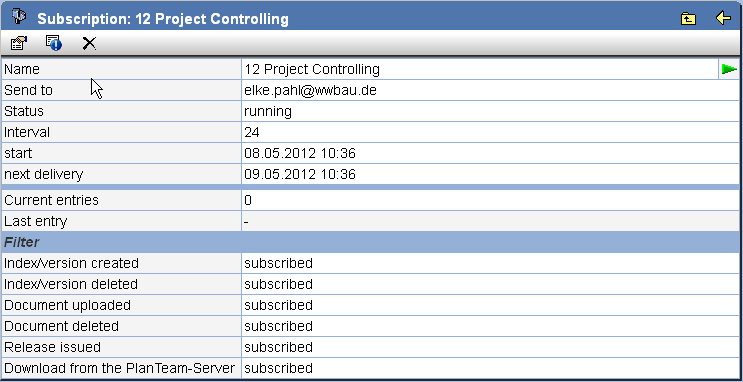Image resolution: width=743 pixels, height=382 pixels.
Task: Click the green flag icon beside Name
Action: pos(729,70)
